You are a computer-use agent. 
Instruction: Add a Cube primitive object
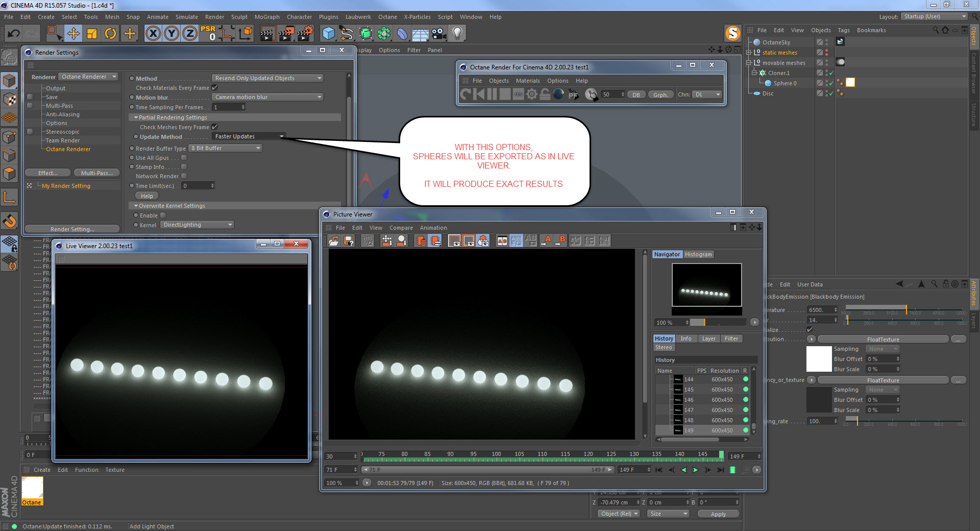(x=328, y=34)
